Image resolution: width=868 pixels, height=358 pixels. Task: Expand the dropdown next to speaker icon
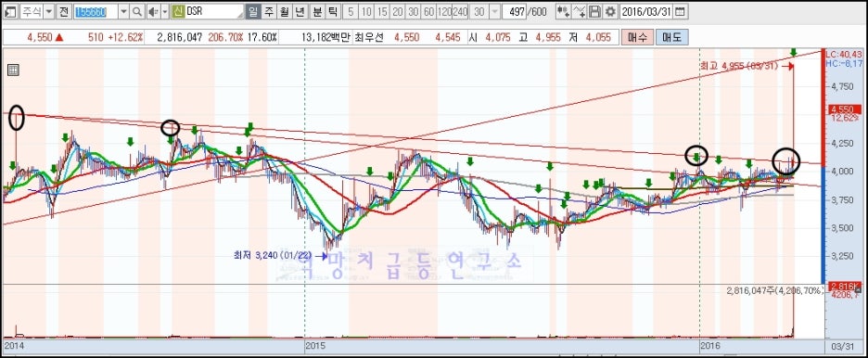(x=165, y=11)
